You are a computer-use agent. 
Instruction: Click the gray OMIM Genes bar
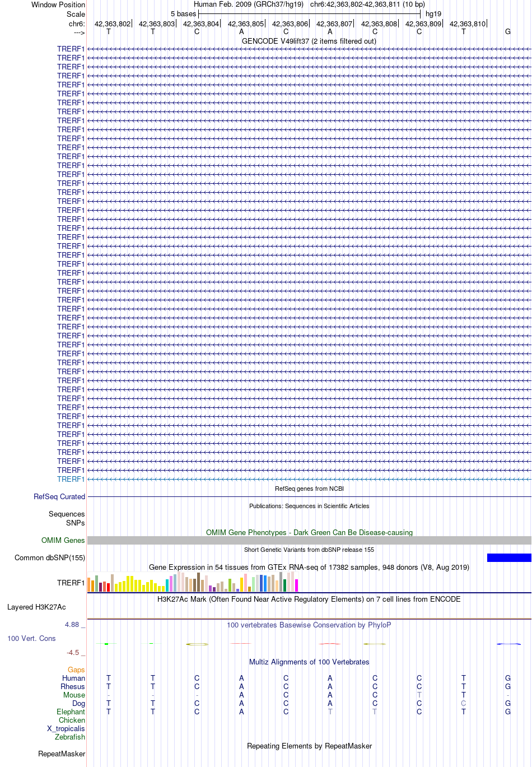coord(309,540)
